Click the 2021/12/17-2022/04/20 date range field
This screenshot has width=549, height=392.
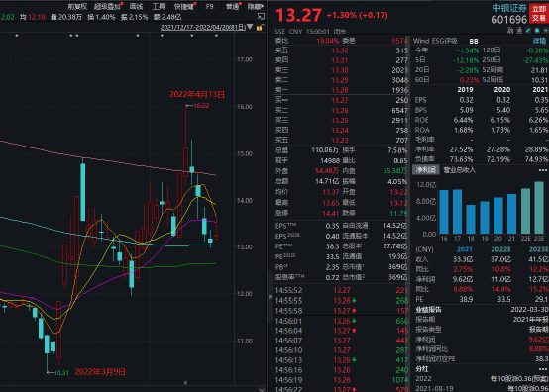coord(203,27)
